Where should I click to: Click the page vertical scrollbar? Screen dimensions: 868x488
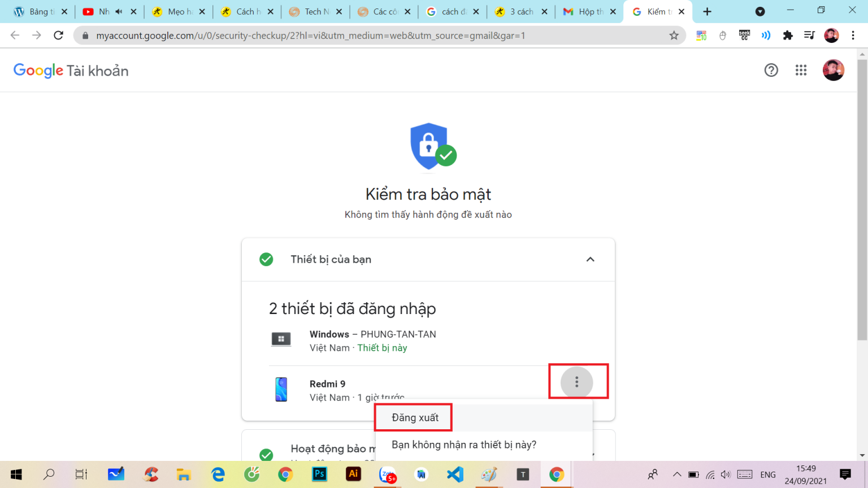click(x=862, y=198)
